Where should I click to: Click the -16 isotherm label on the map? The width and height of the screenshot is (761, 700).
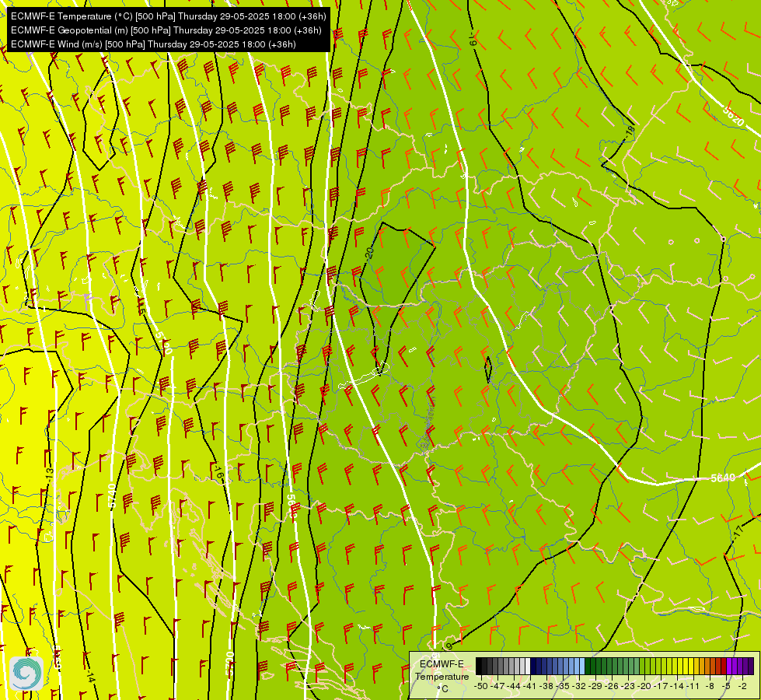tap(218, 471)
